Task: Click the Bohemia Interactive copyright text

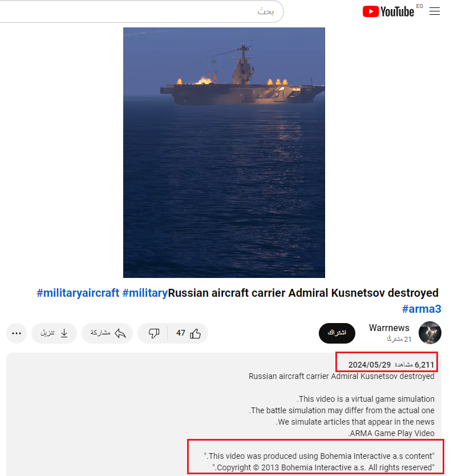Action: point(323,467)
